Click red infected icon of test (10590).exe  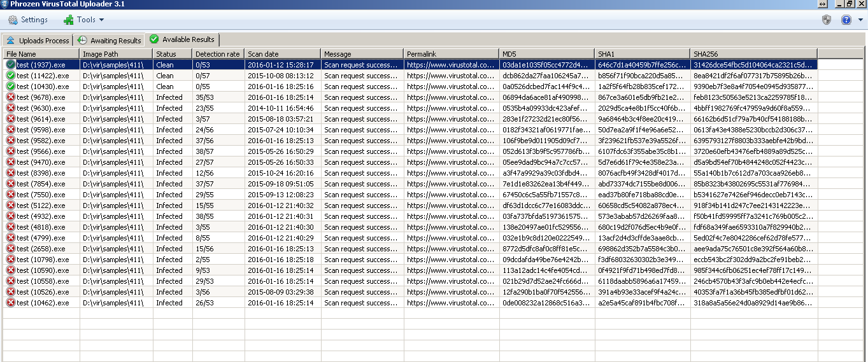[10, 270]
